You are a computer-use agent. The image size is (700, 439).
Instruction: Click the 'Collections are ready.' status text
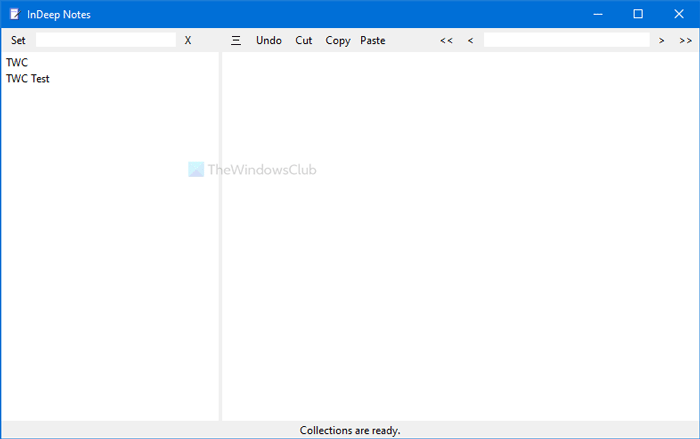[x=350, y=431]
